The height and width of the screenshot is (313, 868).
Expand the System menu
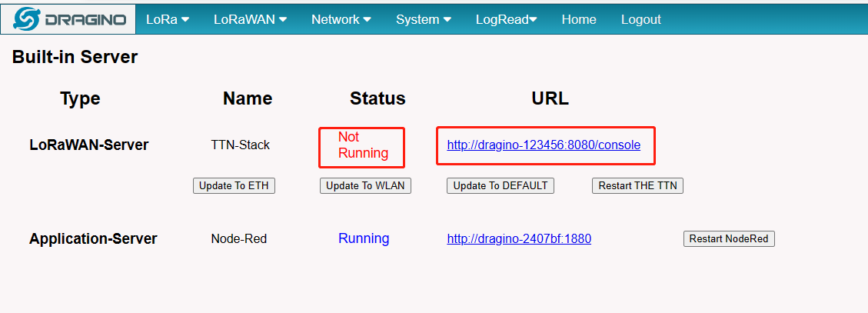point(424,19)
